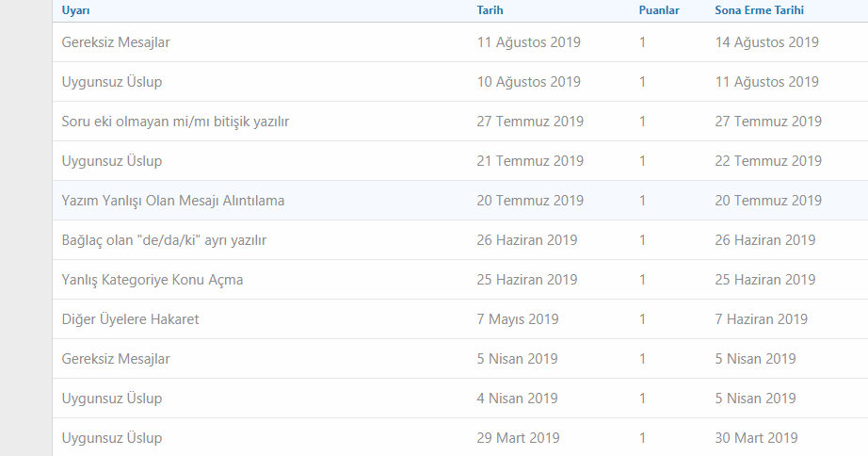Screen dimensions: 868x456
Task: Select Yanlış Kategoriye Konu Açma warning
Action: tap(153, 280)
